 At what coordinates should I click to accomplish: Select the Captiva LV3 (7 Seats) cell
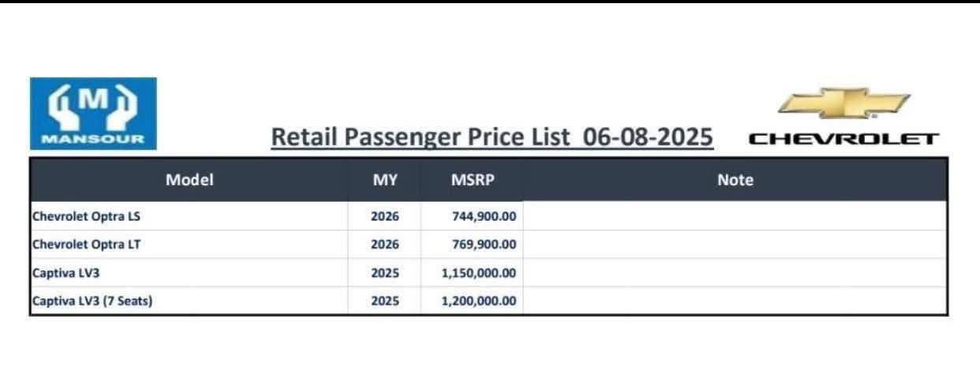coord(189,301)
